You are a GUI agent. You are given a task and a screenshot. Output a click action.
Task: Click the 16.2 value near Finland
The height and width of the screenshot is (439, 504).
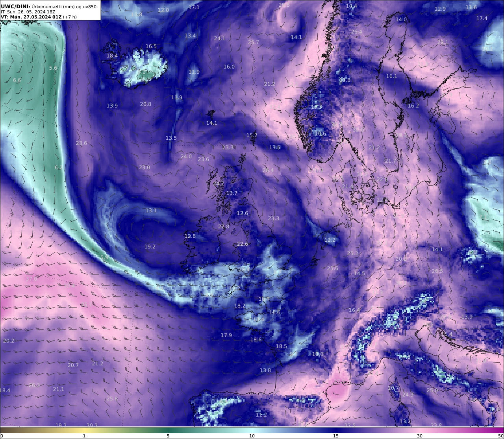tap(413, 106)
